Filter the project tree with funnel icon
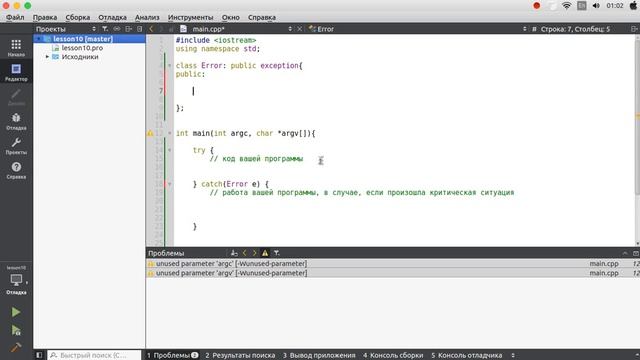 pyautogui.click(x=105, y=29)
